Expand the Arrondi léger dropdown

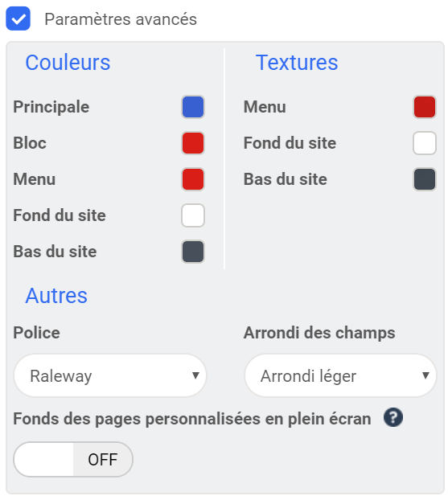(340, 375)
